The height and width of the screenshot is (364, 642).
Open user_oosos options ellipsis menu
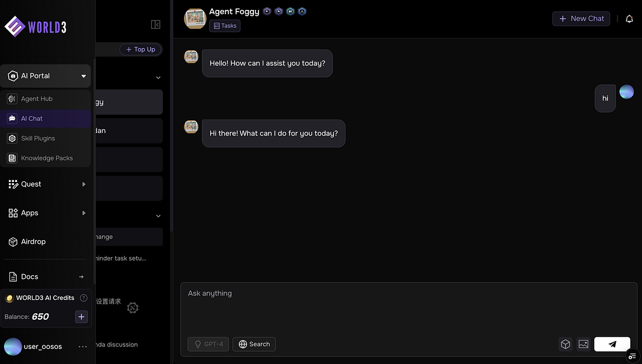point(83,346)
